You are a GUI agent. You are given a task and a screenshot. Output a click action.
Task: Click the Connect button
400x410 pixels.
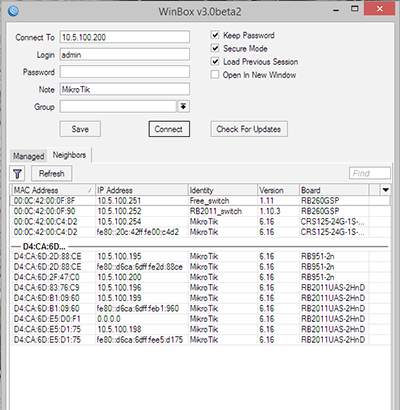169,129
